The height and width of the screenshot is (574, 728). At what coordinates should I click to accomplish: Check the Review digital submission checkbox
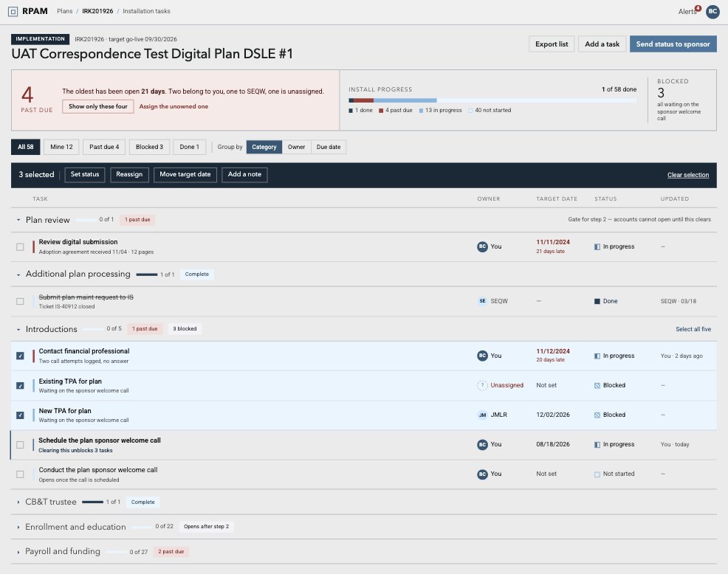point(20,247)
